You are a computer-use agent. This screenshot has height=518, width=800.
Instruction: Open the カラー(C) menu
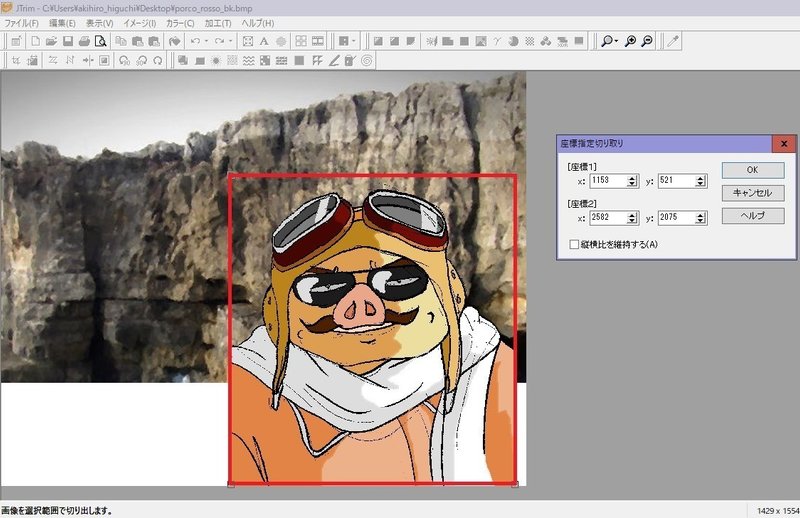click(x=180, y=23)
